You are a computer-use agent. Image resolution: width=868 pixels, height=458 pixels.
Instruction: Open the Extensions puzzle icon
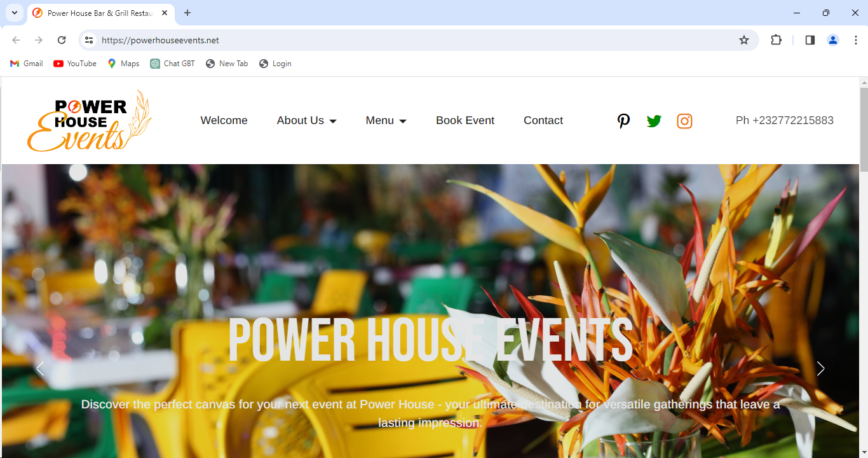click(x=776, y=40)
